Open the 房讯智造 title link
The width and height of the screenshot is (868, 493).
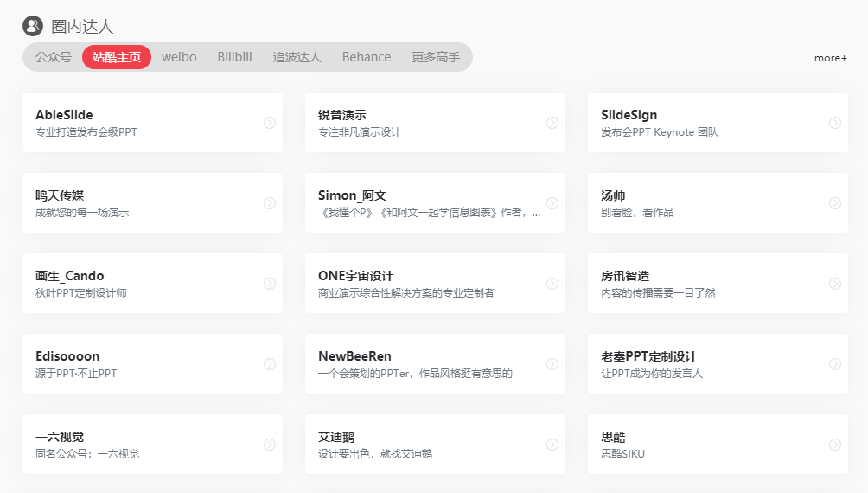pyautogui.click(x=625, y=276)
